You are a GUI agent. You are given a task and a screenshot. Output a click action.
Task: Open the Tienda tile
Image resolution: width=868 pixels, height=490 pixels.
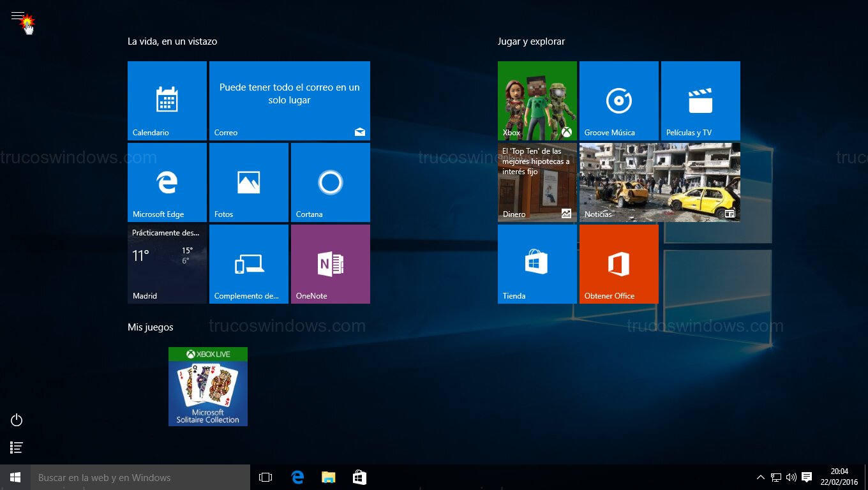537,264
